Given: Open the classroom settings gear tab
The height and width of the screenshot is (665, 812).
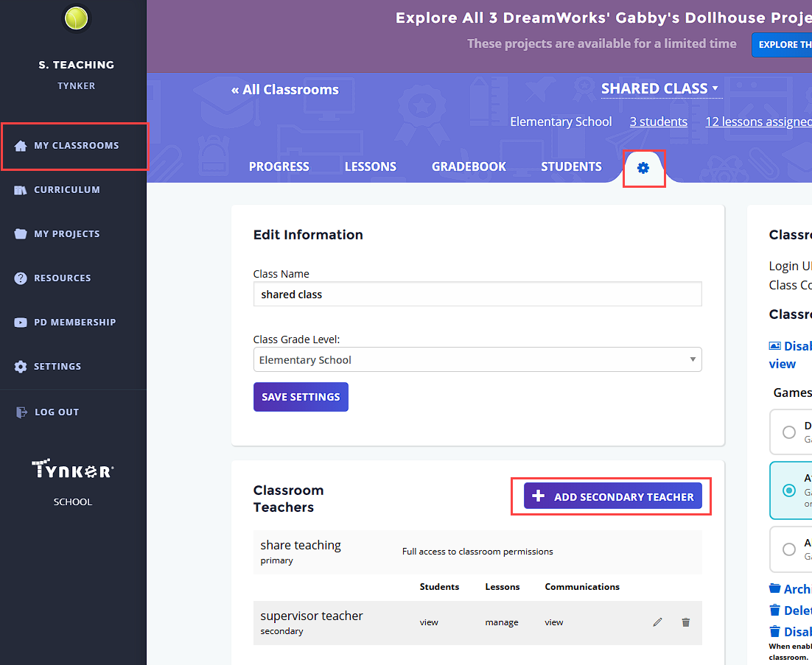Looking at the screenshot, I should click(643, 168).
